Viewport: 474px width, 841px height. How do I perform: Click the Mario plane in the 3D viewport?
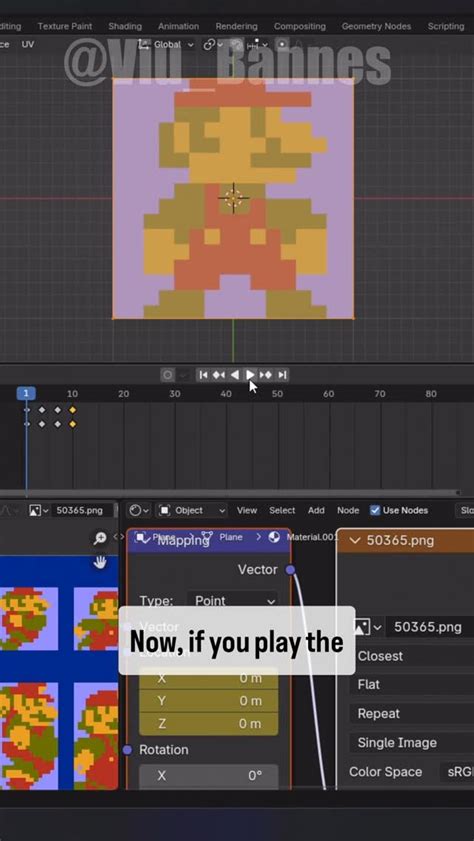coord(233,198)
